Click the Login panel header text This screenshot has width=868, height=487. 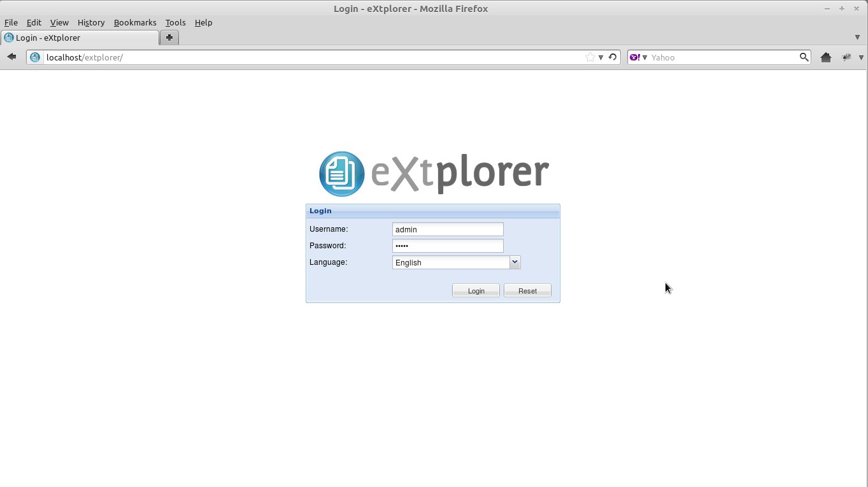[320, 211]
